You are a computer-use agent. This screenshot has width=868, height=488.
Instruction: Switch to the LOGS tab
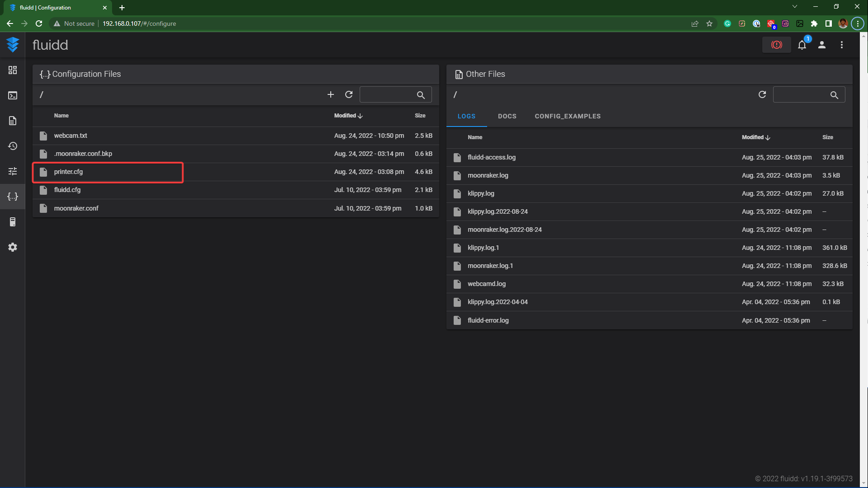pos(466,116)
